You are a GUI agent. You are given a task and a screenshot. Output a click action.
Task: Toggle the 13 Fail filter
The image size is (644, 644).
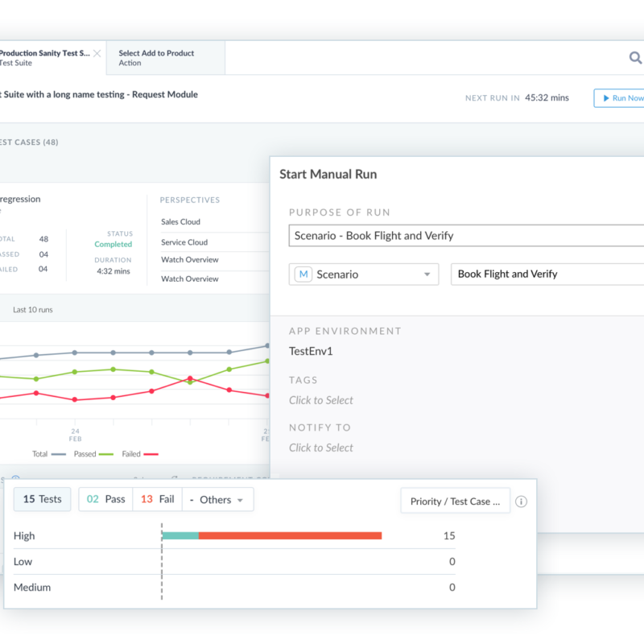[157, 500]
